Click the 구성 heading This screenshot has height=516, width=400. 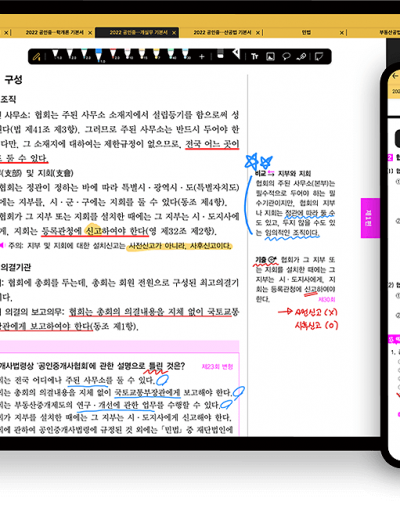tap(13, 79)
